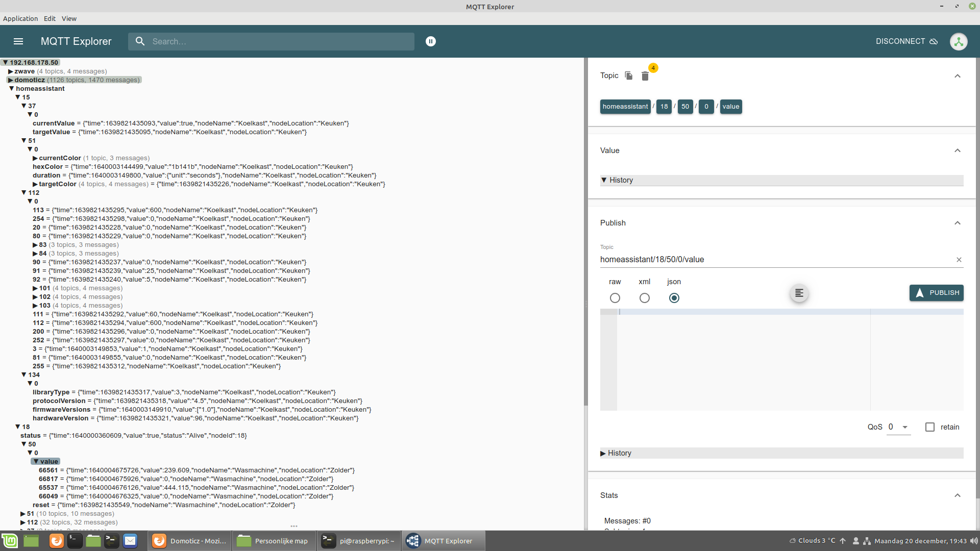
Task: Open the file manager launcher icon
Action: 93,541
